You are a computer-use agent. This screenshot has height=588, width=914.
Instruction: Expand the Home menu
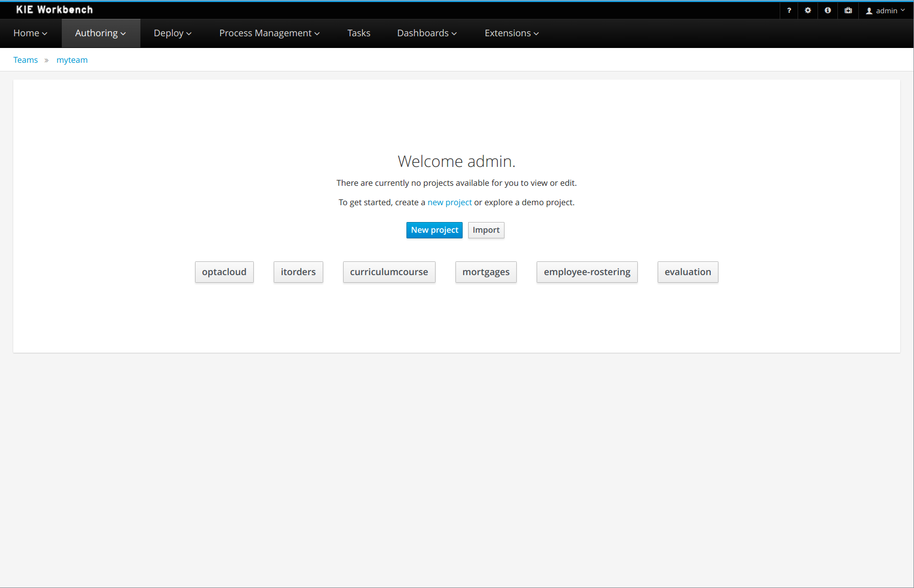pyautogui.click(x=30, y=33)
